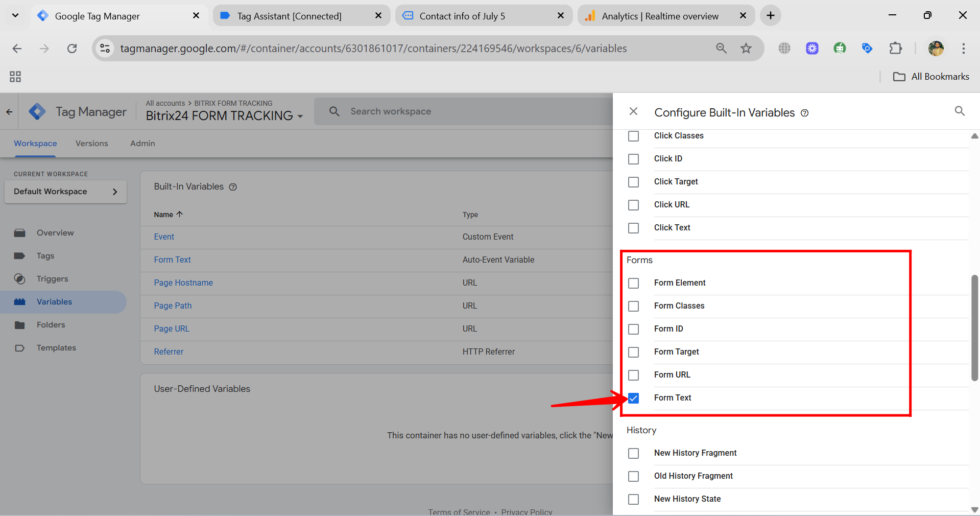
Task: Switch to the Workspace tab
Action: click(x=35, y=144)
